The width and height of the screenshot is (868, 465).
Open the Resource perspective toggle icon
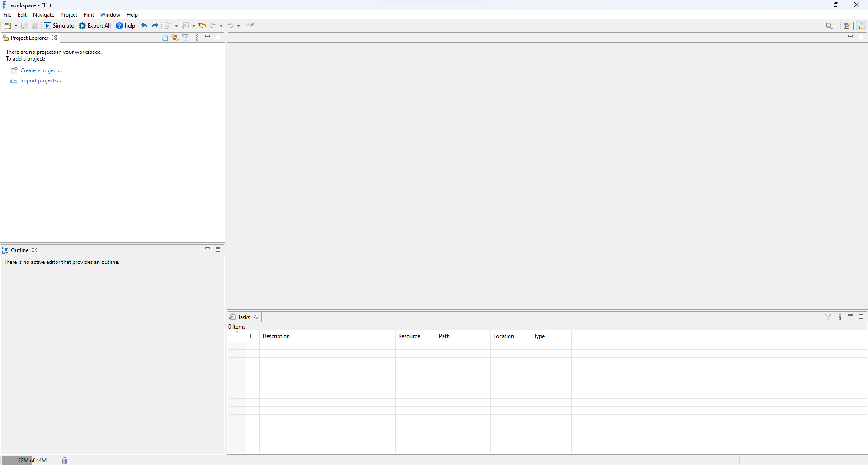coord(861,26)
